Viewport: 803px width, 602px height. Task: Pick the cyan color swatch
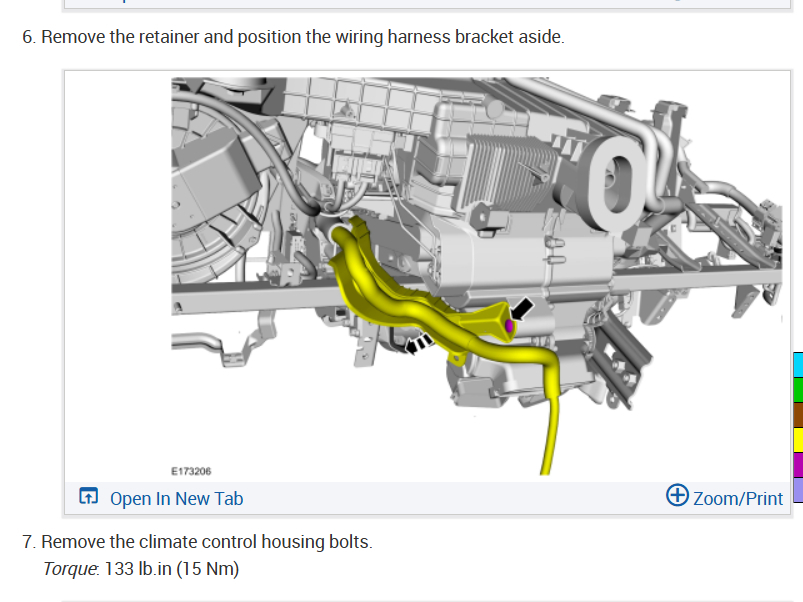coord(798,364)
